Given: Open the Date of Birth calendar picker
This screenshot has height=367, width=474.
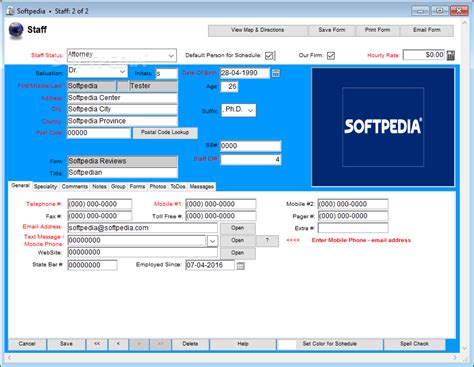Looking at the screenshot, I should (276, 73).
